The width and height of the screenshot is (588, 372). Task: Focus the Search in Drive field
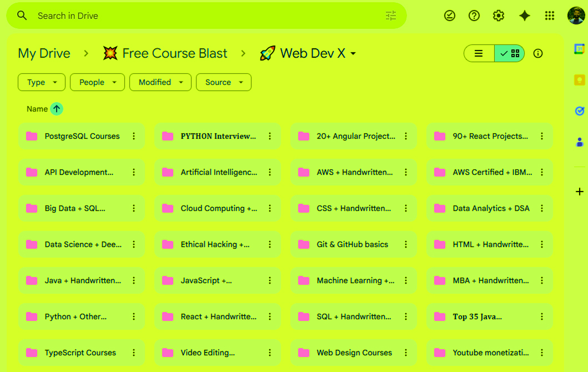tap(206, 16)
